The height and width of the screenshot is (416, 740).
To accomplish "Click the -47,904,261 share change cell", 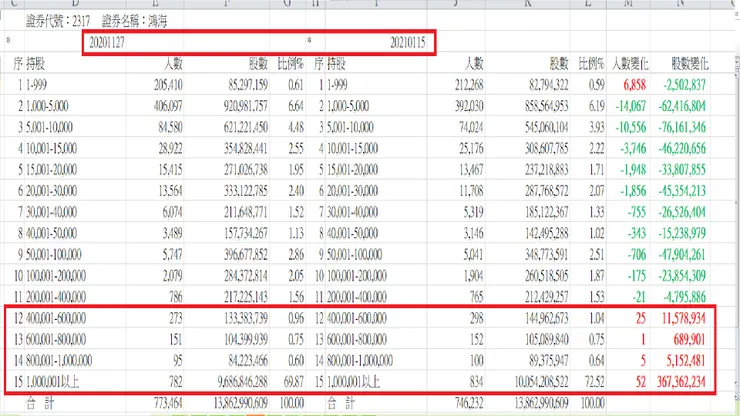I will pos(681,255).
